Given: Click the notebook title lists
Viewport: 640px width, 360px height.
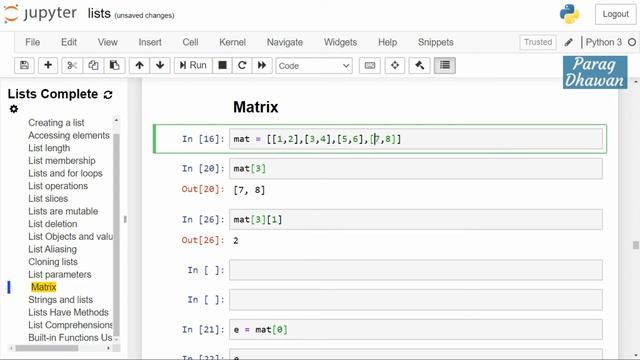Looking at the screenshot, I should [99, 13].
